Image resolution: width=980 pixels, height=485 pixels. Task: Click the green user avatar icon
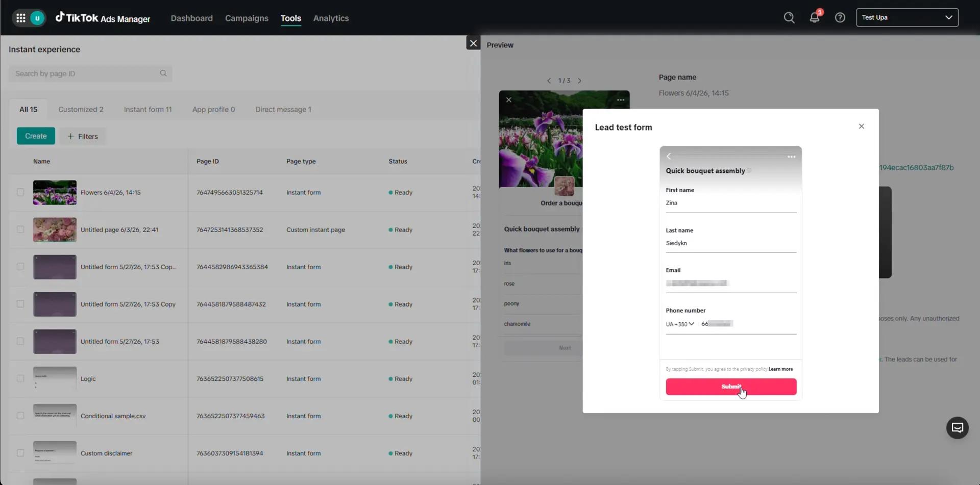pyautogui.click(x=37, y=18)
